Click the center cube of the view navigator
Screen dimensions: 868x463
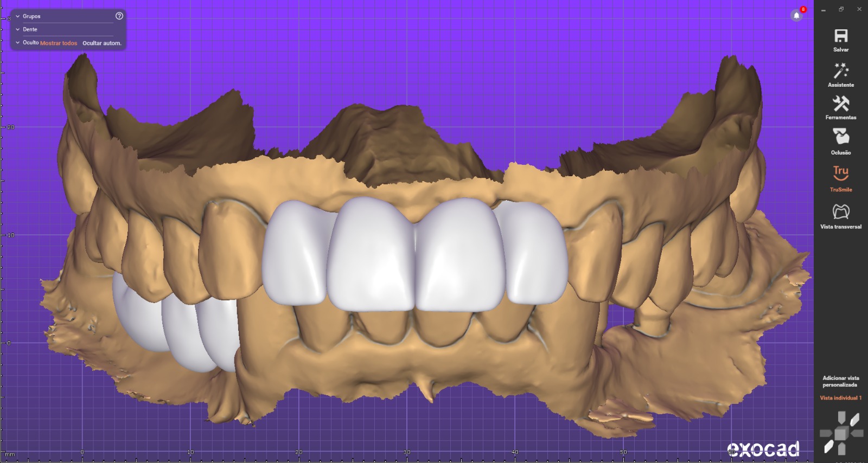click(x=841, y=434)
